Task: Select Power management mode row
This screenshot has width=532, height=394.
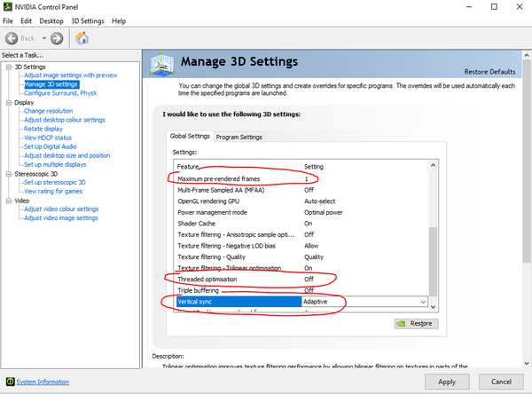Action: (301, 213)
